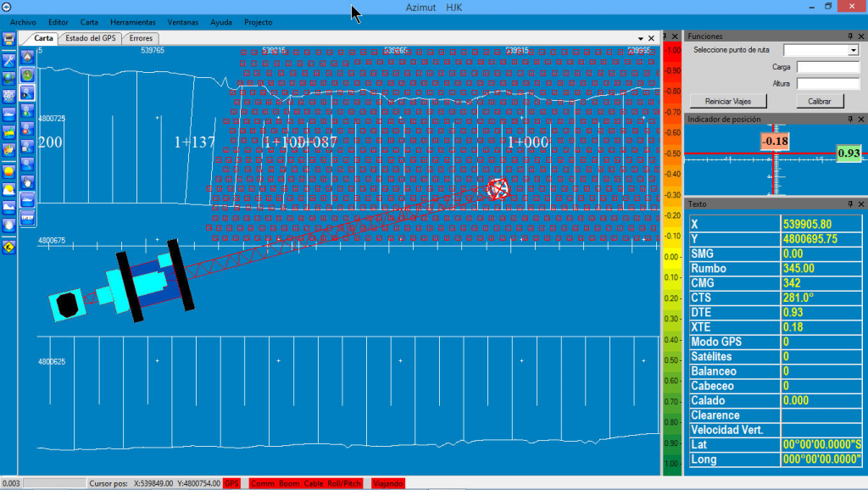Select the hand pan tool
This screenshot has width=868, height=490.
pyautogui.click(x=27, y=181)
